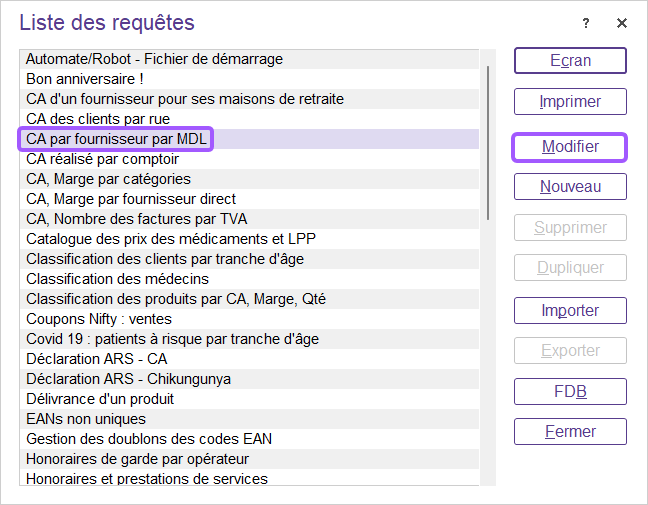Select 'CA réalisé par comptoir' in list
Image resolution: width=648 pixels, height=505 pixels.
(103, 159)
